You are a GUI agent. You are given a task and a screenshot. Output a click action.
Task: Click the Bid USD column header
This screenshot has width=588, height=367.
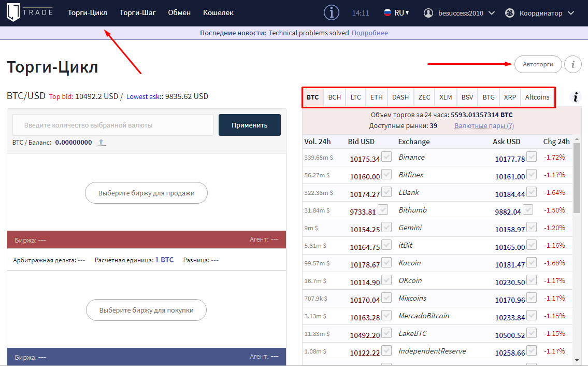point(361,142)
